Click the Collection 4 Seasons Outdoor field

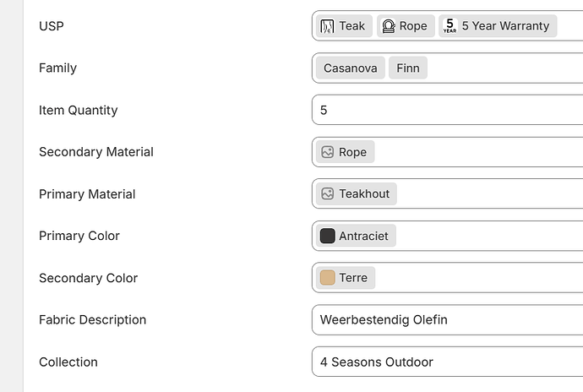point(448,362)
